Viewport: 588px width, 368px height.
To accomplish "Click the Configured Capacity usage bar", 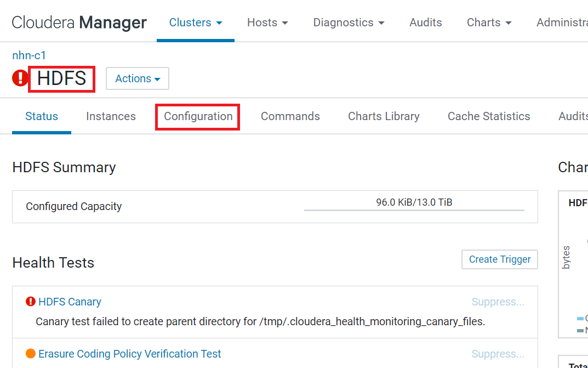I will point(414,210).
